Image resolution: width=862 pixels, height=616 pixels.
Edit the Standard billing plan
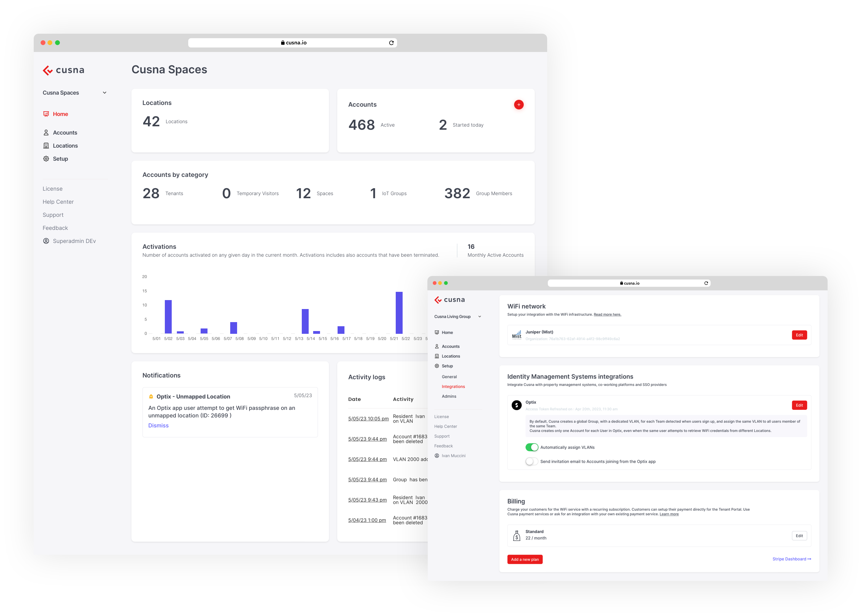click(x=799, y=535)
